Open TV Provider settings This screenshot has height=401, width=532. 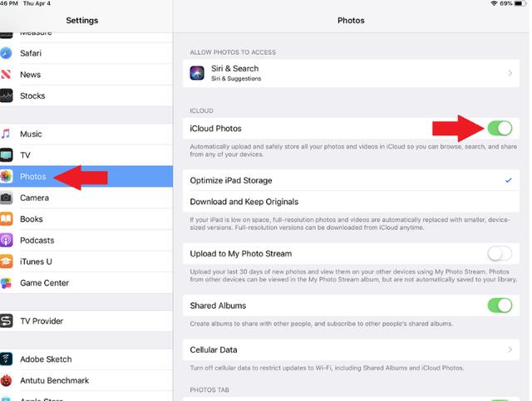(x=86, y=321)
